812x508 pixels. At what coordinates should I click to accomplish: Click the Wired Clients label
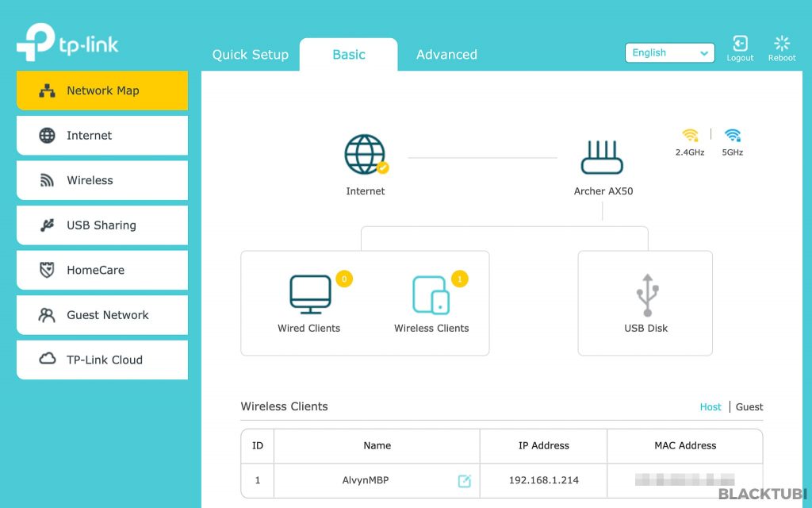pyautogui.click(x=308, y=328)
